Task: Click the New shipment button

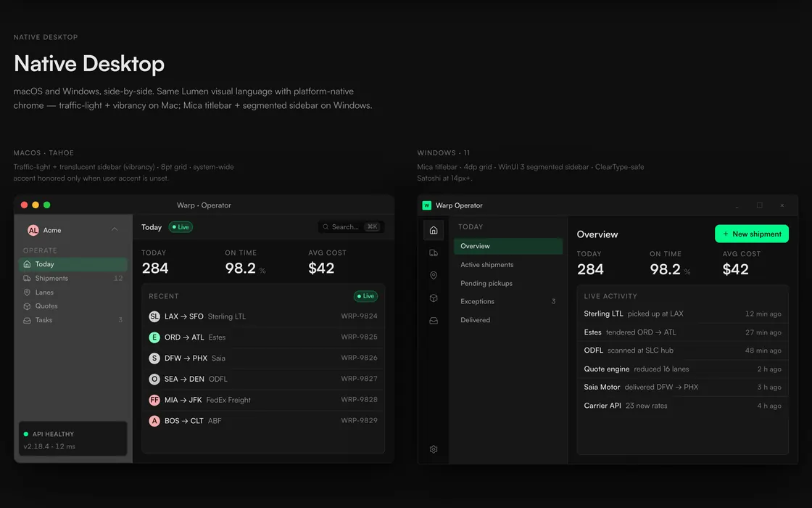Action: pyautogui.click(x=751, y=234)
